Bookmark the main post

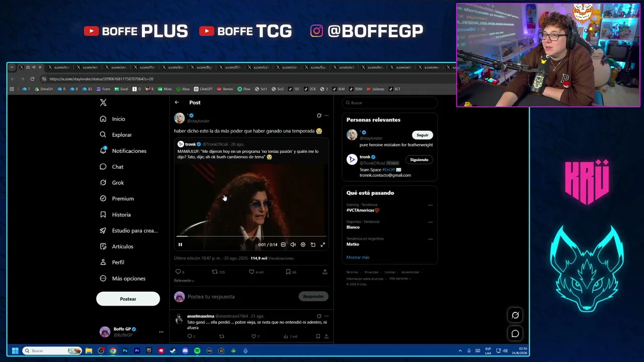point(291,272)
